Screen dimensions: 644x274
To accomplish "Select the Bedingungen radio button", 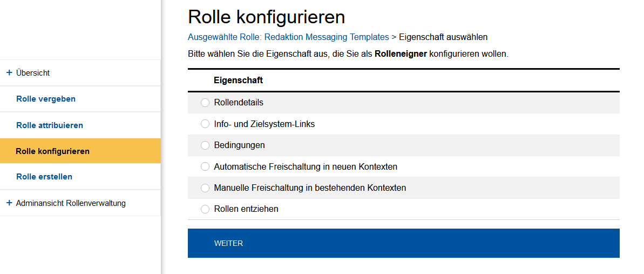I will (x=205, y=145).
